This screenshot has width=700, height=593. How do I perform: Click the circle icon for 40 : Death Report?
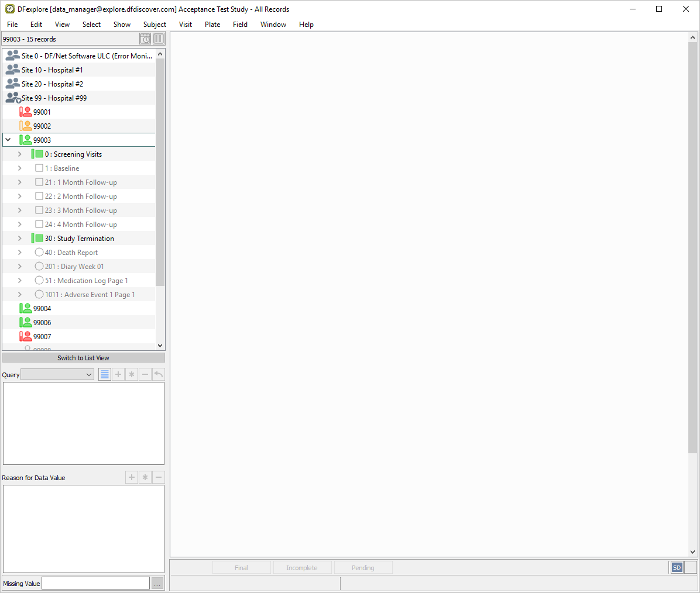pos(39,252)
